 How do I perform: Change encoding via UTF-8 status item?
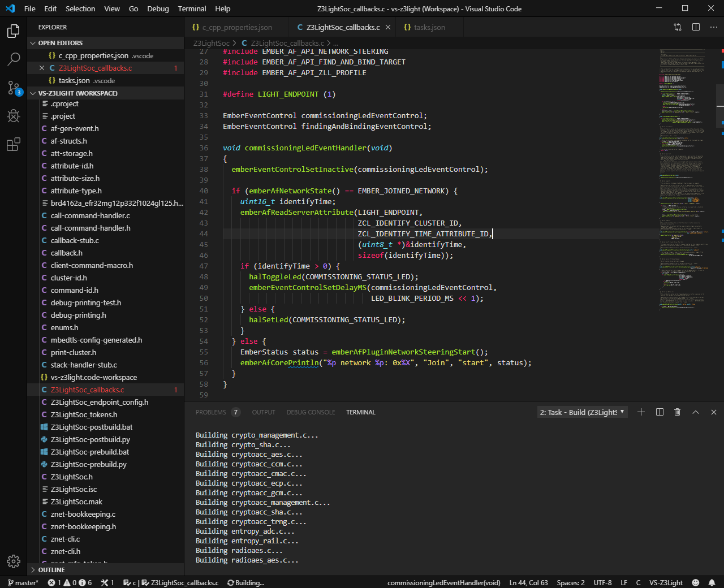pyautogui.click(x=602, y=582)
